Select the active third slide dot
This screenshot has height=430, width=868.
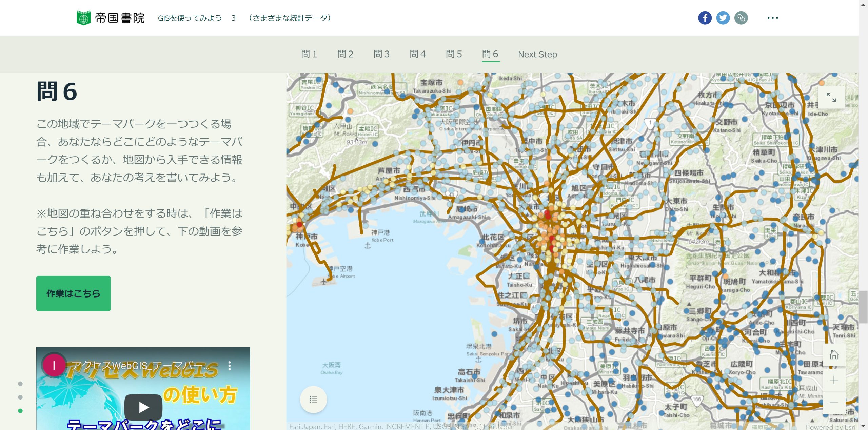pyautogui.click(x=20, y=411)
